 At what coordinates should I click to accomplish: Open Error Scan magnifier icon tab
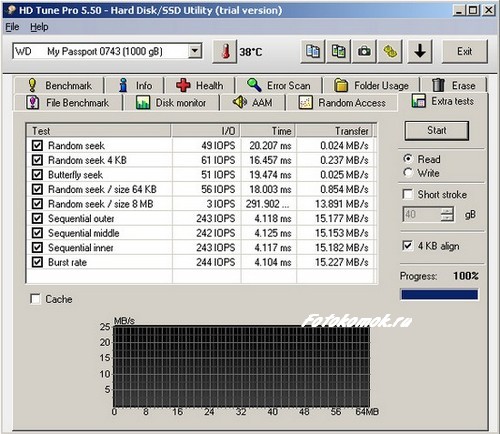pyautogui.click(x=254, y=85)
